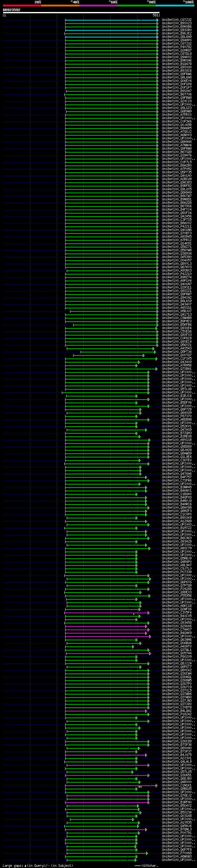197x868 pixels.
Task: Select hit label UniRef100_Q9BGU5
Action: (x=177, y=789)
